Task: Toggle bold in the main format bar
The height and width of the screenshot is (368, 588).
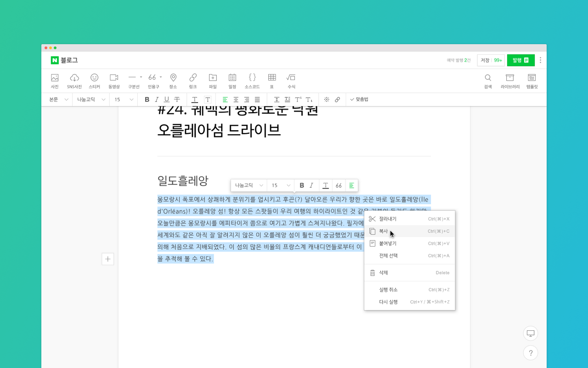Action: click(x=147, y=99)
